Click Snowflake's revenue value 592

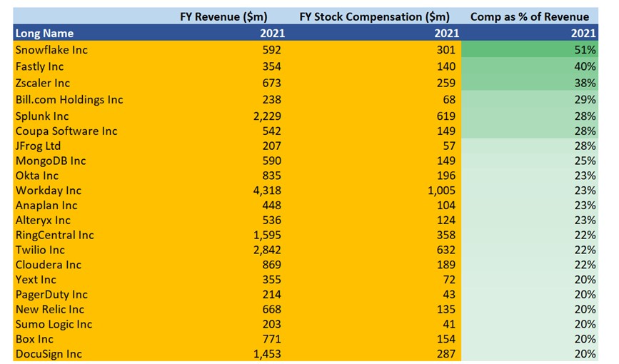point(271,50)
